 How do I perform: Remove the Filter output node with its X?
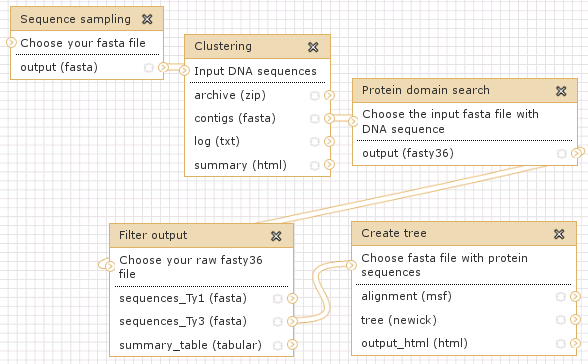pyautogui.click(x=276, y=236)
